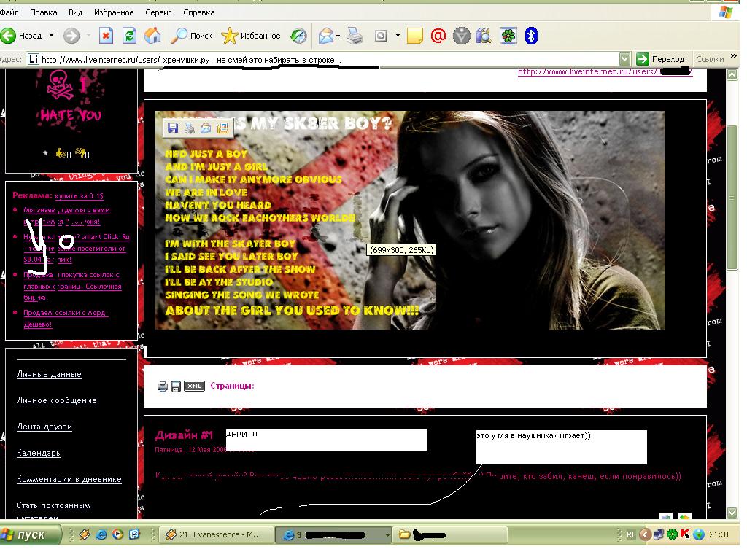Open the Файл menu
The image size is (747, 560).
click(x=9, y=12)
